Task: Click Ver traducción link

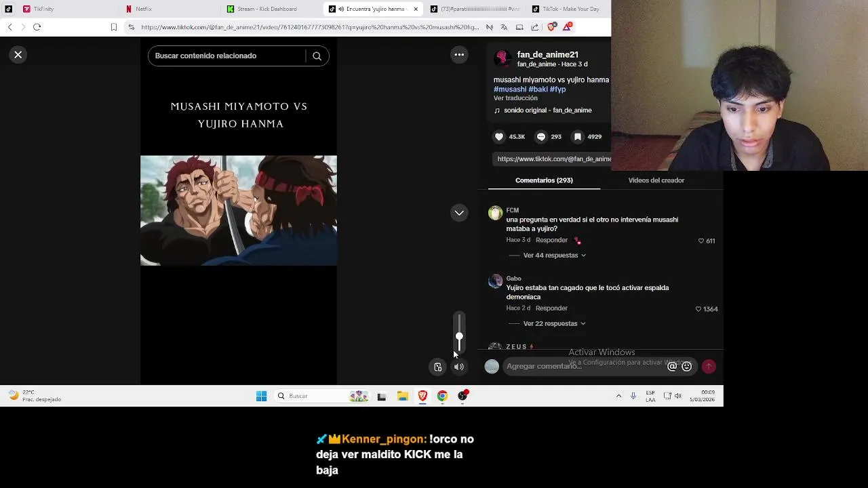Action: tap(515, 98)
